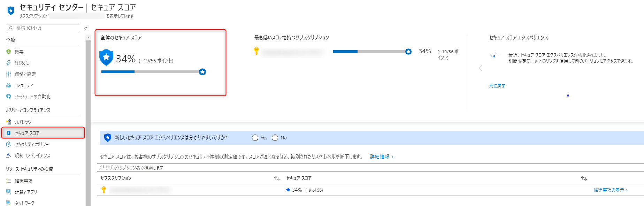
Task: Click the カバレッジ icon in sidebar
Action: tap(9, 122)
